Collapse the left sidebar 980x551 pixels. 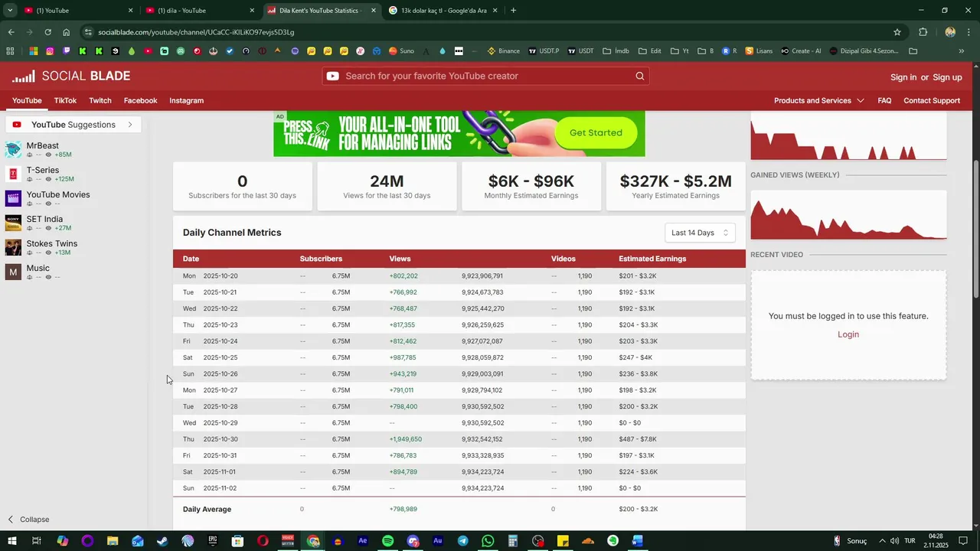[28, 519]
